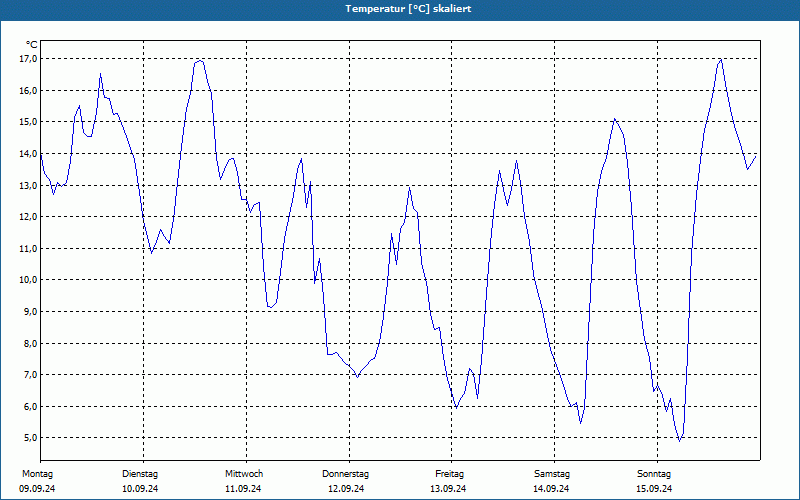Click the 13,0 y-axis label
Image resolution: width=800 pixels, height=500 pixels.
pyautogui.click(x=29, y=185)
